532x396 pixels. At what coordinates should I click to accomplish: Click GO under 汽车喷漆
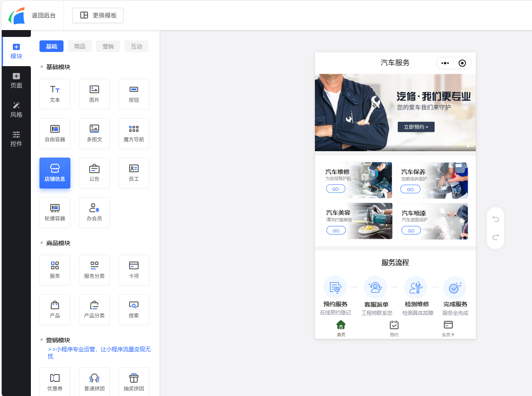[411, 231]
